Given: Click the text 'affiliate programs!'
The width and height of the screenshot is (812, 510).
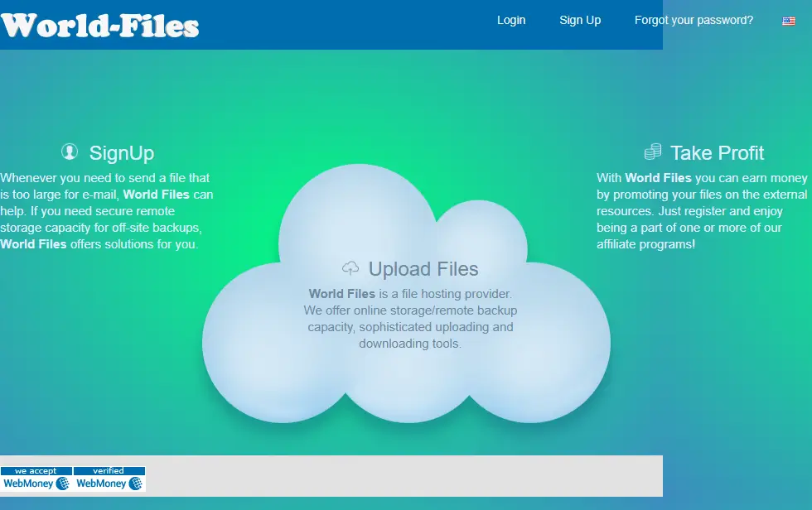Looking at the screenshot, I should pos(645,244).
